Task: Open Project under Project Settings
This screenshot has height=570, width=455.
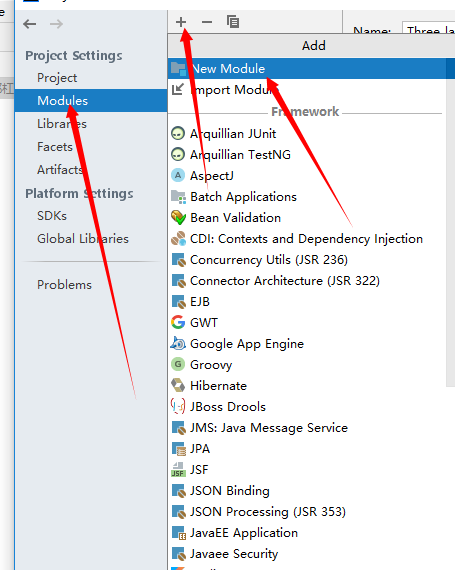Action: 57,78
